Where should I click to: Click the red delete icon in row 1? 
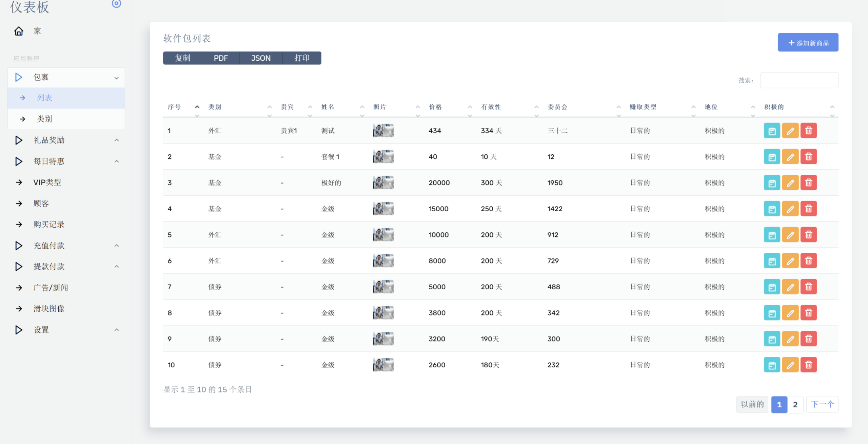(808, 131)
